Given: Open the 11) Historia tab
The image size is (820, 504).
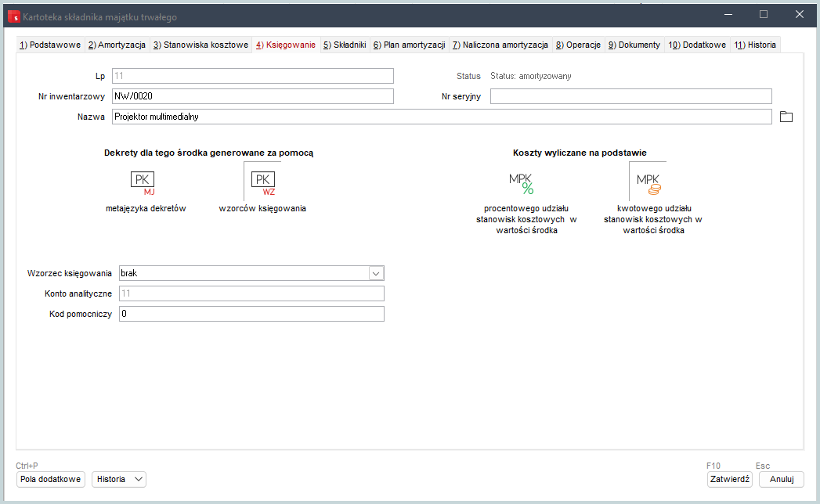Looking at the screenshot, I should point(755,45).
